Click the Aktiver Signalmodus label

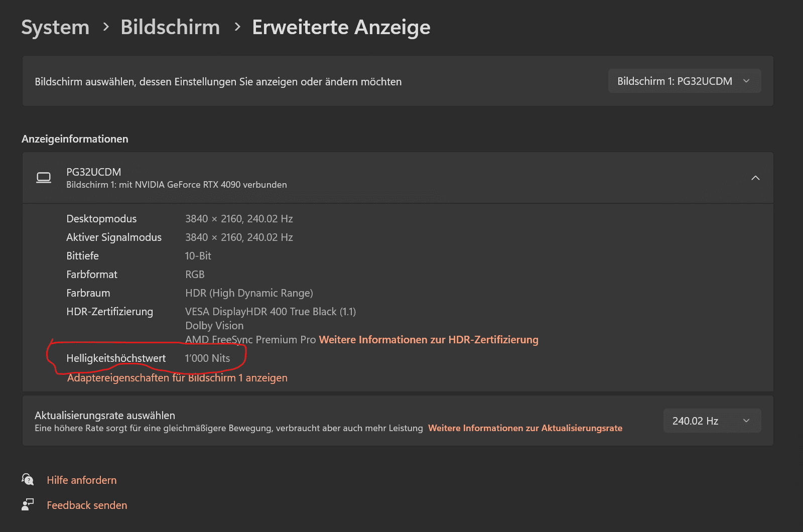[114, 237]
